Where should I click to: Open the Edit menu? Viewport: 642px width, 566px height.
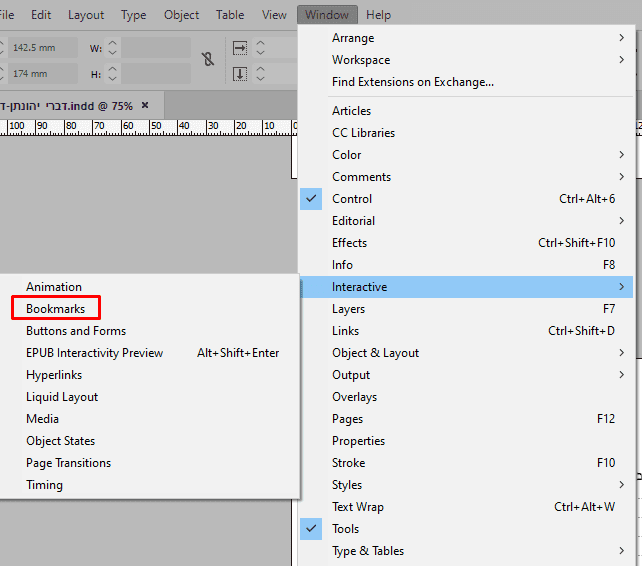click(x=41, y=15)
